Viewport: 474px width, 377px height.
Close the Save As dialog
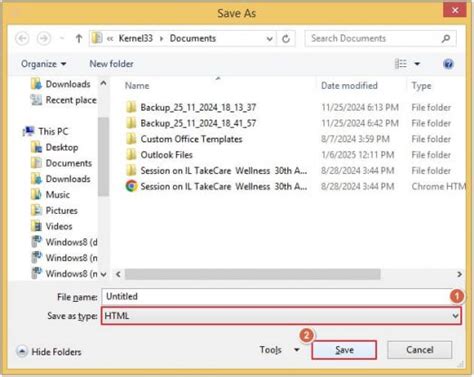[x=455, y=10]
